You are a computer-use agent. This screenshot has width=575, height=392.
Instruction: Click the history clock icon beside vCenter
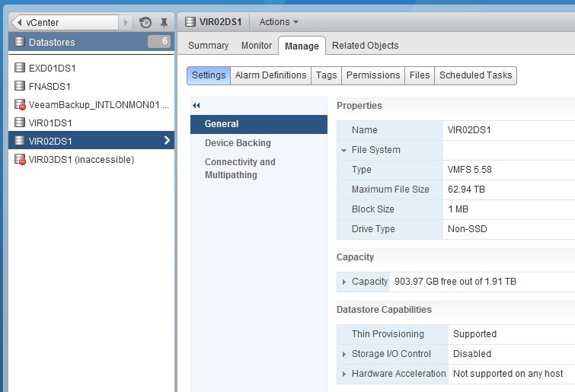145,23
